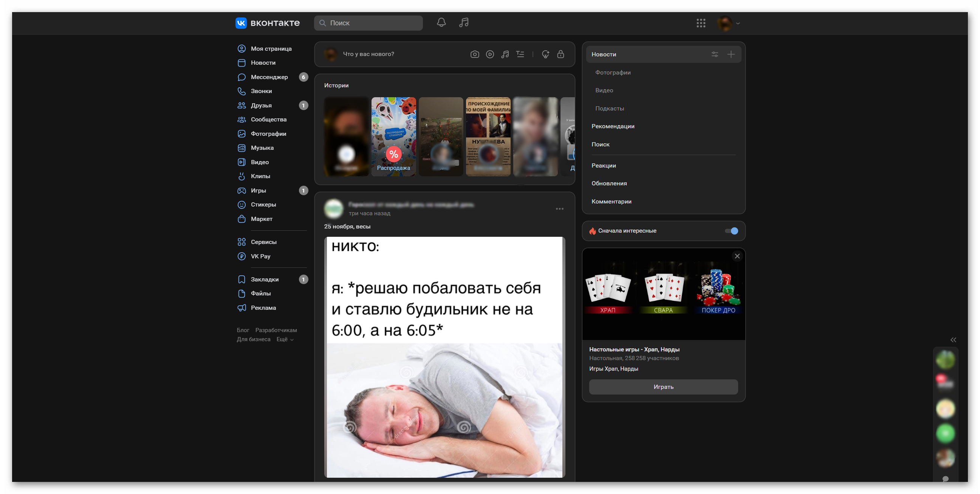980x494 pixels.
Task: Open the Распродажа story
Action: 393,136
